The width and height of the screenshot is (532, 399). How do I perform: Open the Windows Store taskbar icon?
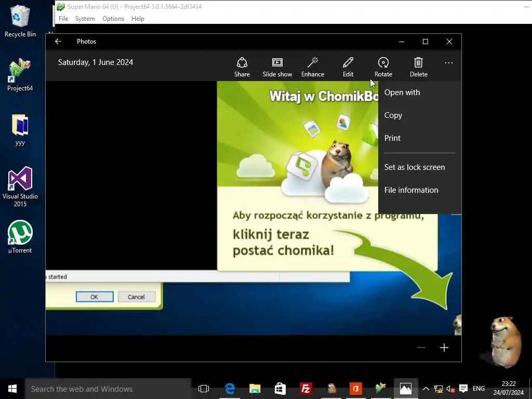[x=280, y=389]
